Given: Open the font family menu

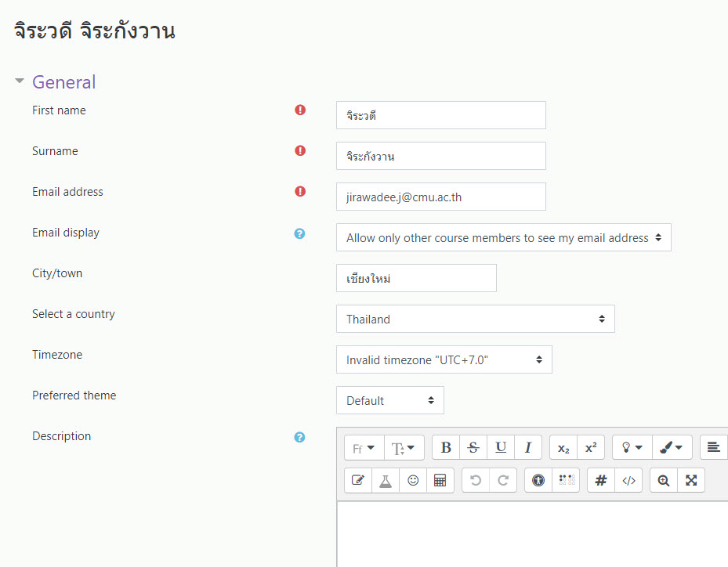Looking at the screenshot, I should 364,448.
